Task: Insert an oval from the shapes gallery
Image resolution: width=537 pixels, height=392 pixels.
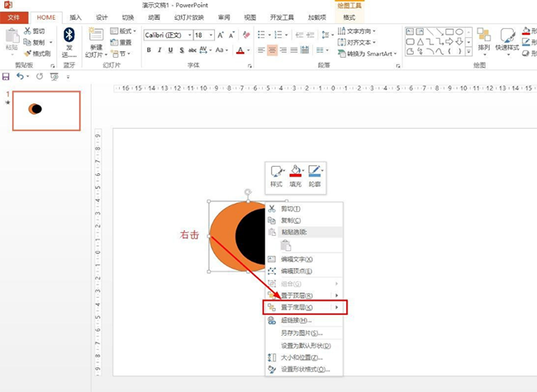Action: click(459, 32)
